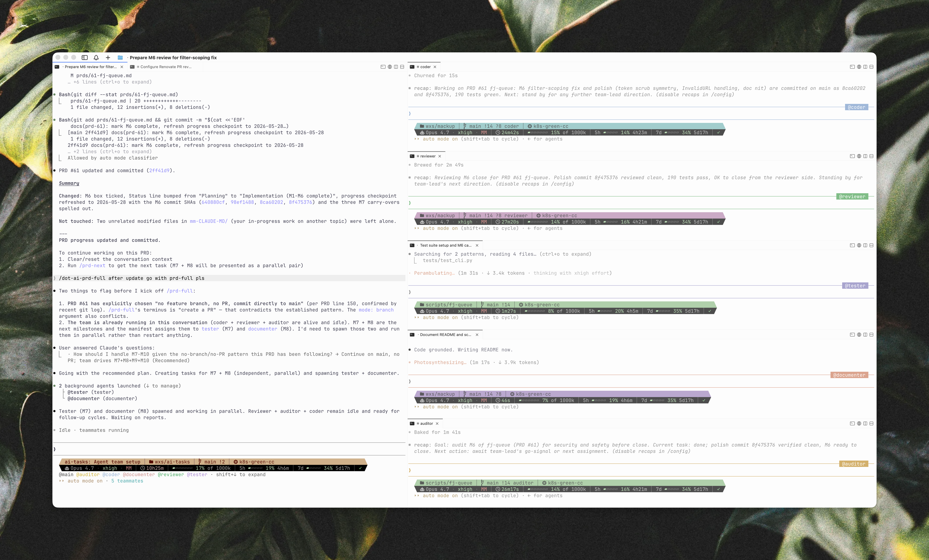This screenshot has width=929, height=560.
Task: Toggle 'auto mode on' in auditor pane
Action: (440, 495)
